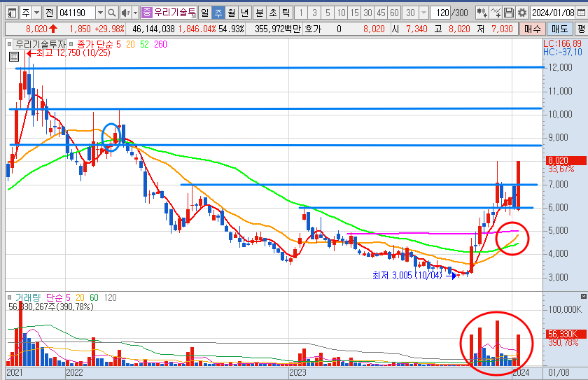Select the 틱 tick period
Image resolution: width=588 pixels, height=380 pixels.
[286, 13]
